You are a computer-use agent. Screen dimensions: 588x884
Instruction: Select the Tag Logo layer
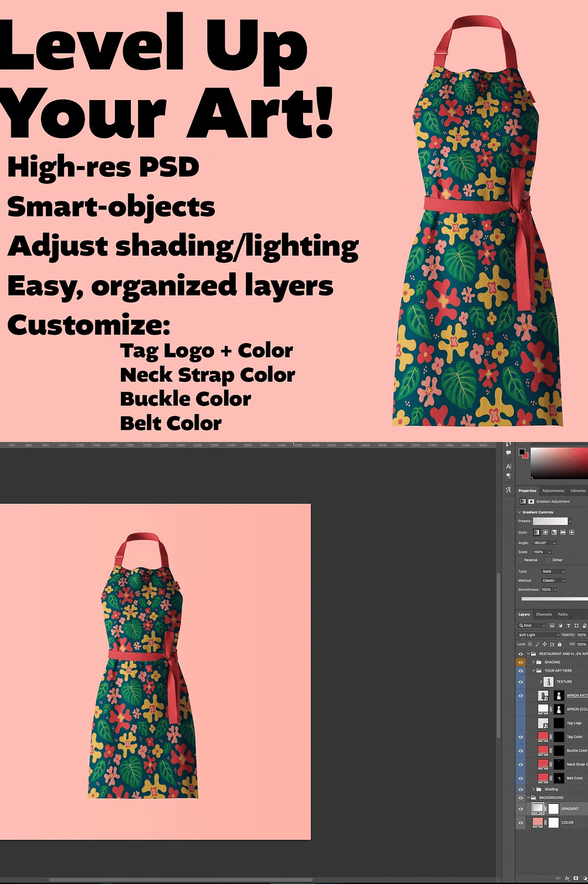pos(574,723)
